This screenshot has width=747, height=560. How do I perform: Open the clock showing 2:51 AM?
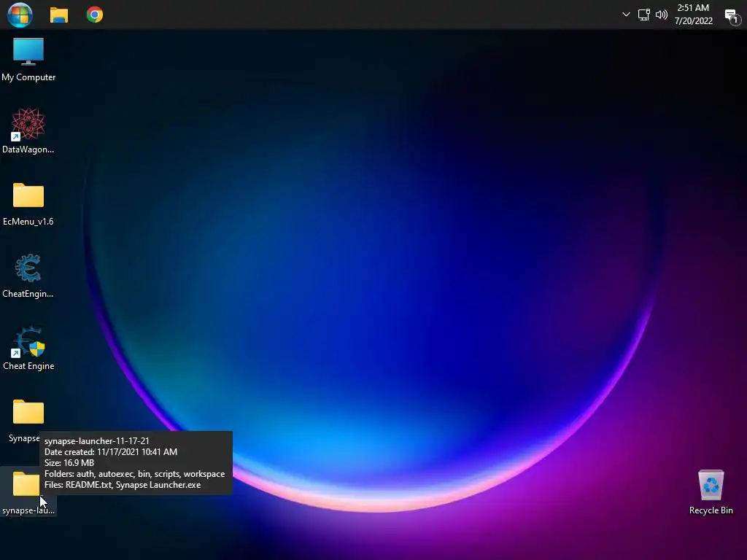pyautogui.click(x=693, y=15)
